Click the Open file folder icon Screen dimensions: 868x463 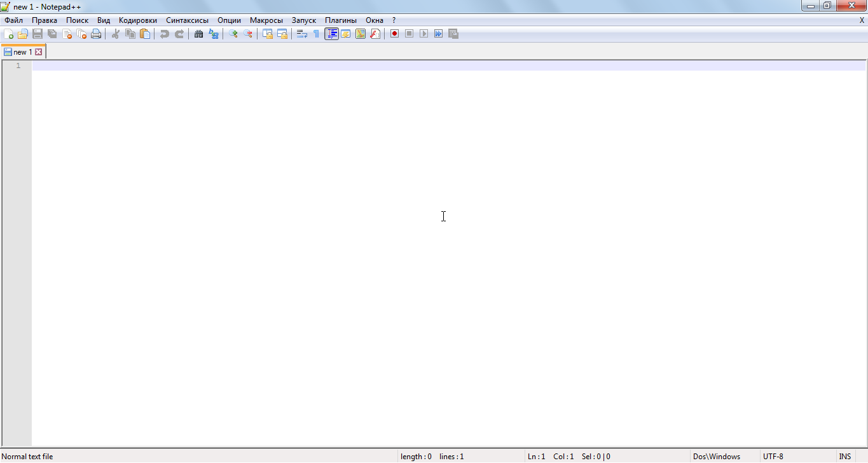pyautogui.click(x=23, y=34)
